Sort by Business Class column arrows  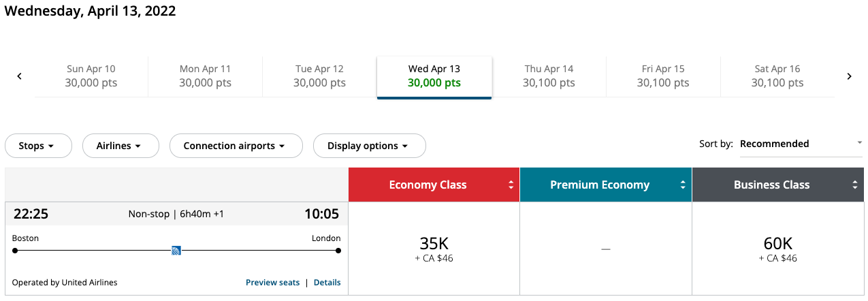(856, 185)
